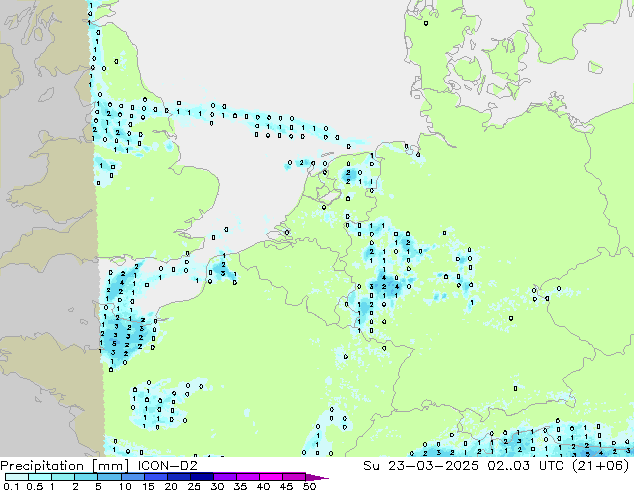This screenshot has width=634, height=490.
Task: Click the 'Precipitation [mm]' title label
Action: [64, 466]
